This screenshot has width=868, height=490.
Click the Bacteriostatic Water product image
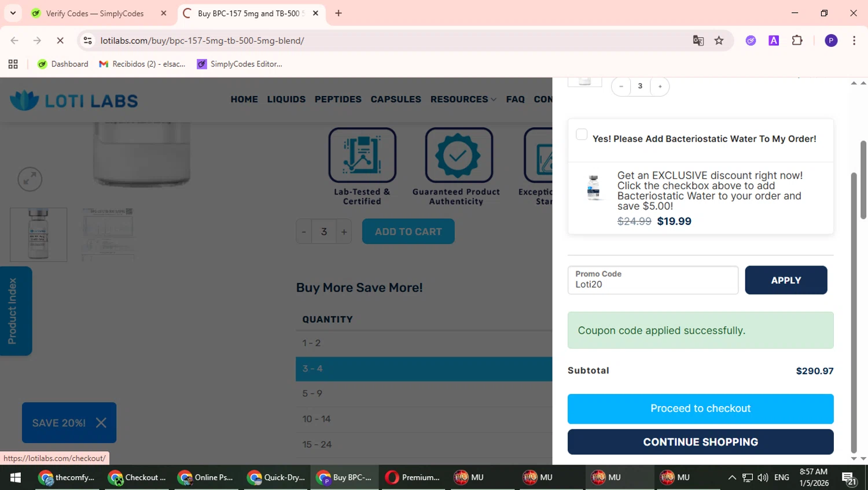[x=593, y=187]
